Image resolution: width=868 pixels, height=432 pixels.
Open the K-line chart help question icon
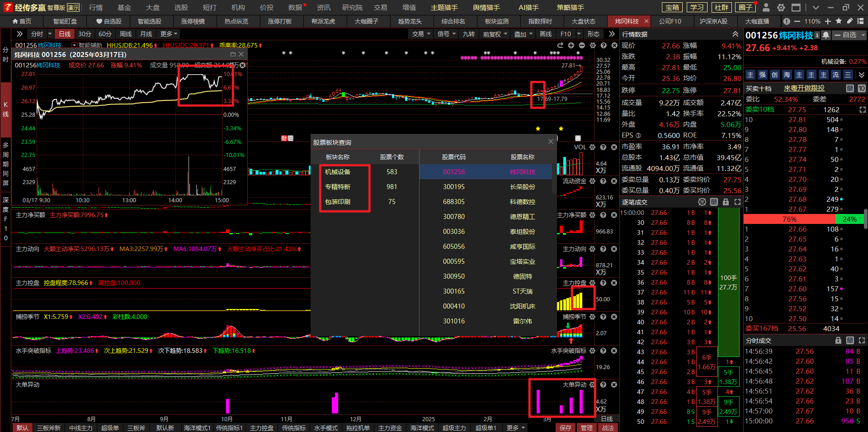(604, 45)
